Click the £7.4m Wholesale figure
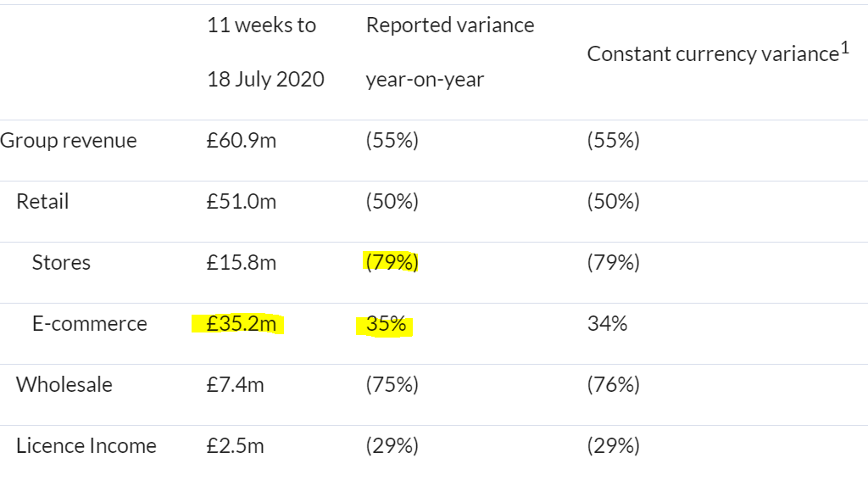Image resolution: width=868 pixels, height=486 pixels. (236, 384)
